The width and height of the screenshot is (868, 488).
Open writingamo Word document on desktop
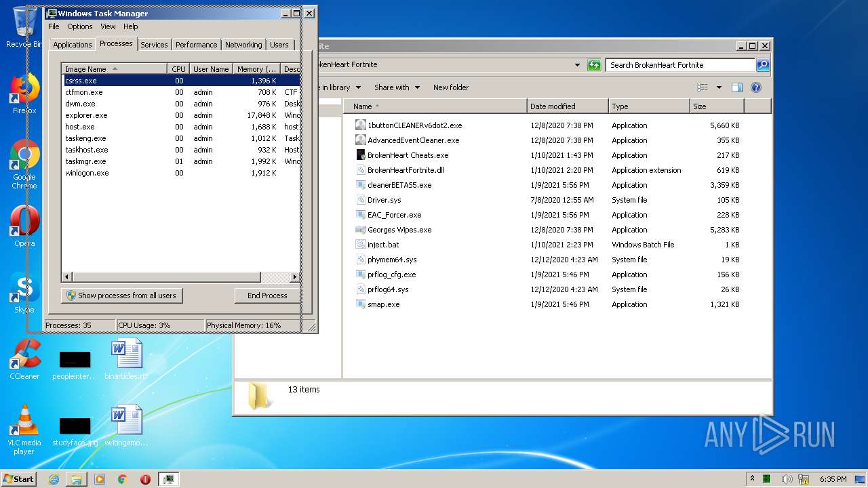126,426
